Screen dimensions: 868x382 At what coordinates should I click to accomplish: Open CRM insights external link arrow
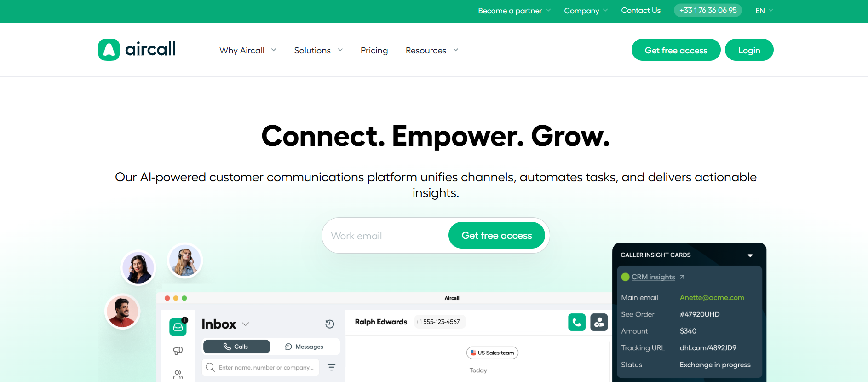pos(682,277)
